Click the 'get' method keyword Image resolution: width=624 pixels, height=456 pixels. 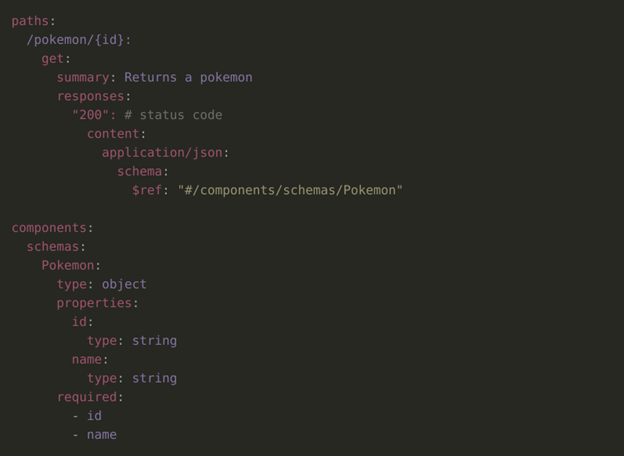[x=53, y=59]
